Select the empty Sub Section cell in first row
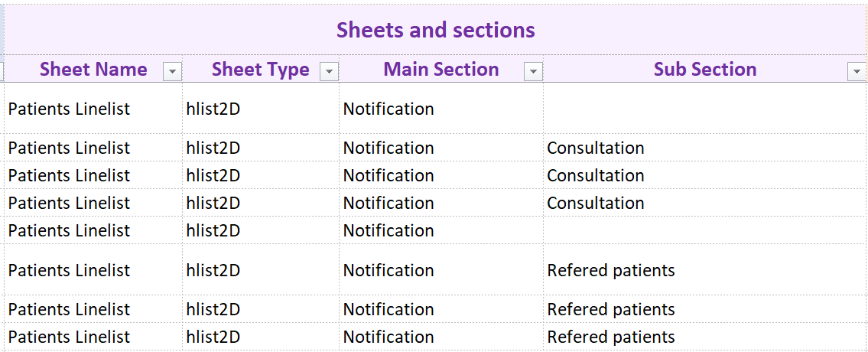 704,109
